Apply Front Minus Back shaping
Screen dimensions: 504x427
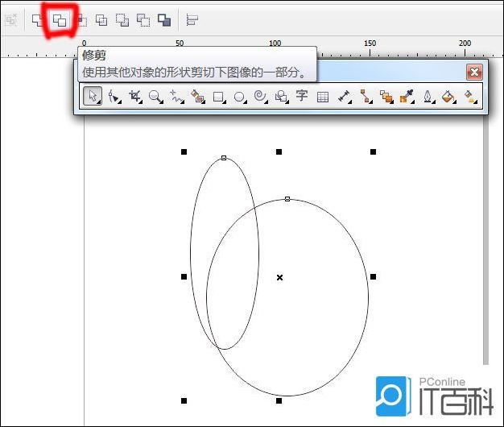click(x=122, y=20)
